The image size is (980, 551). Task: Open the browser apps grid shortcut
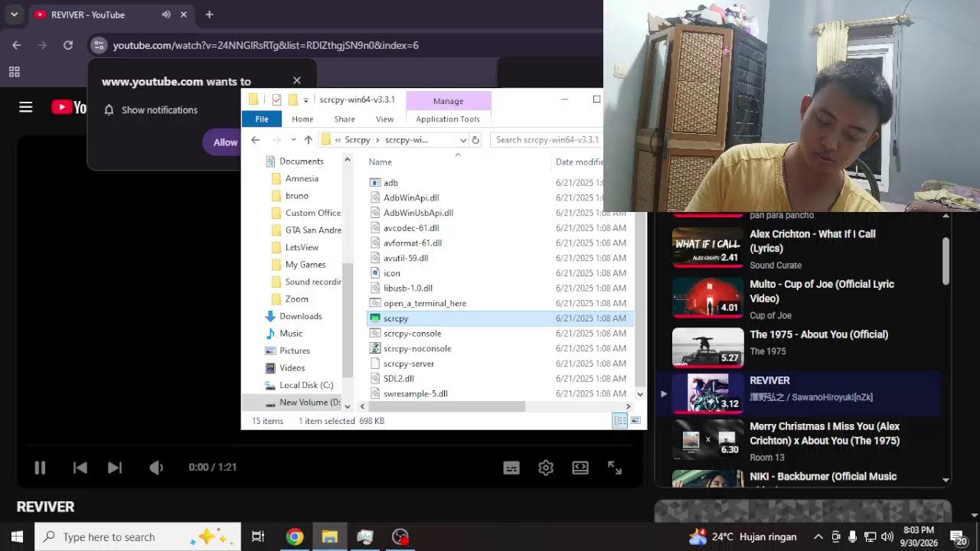(14, 72)
